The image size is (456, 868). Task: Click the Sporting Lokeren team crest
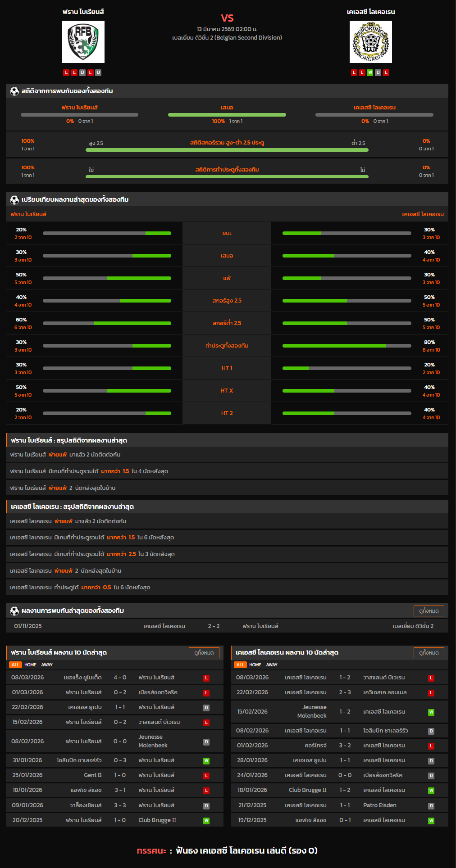[x=370, y=42]
